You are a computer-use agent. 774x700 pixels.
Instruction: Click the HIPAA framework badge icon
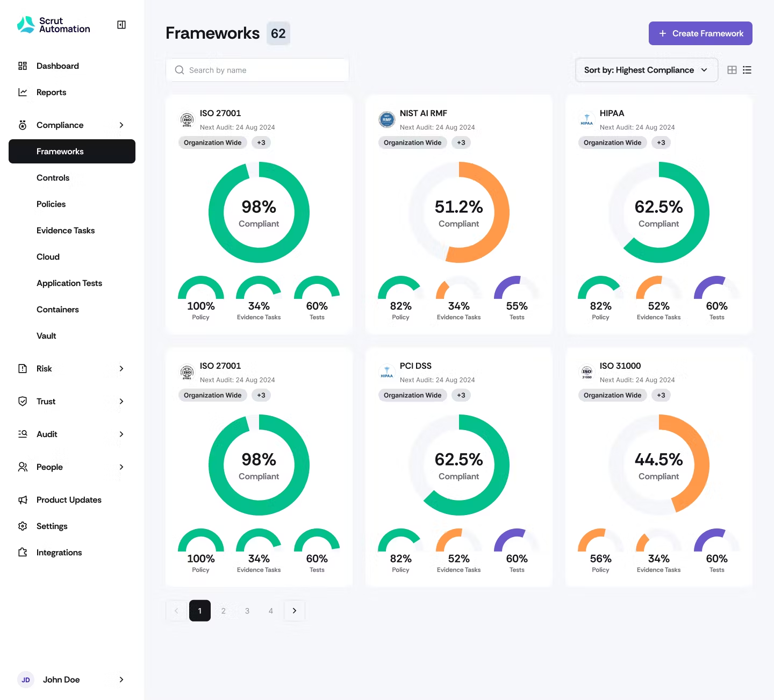[586, 119]
